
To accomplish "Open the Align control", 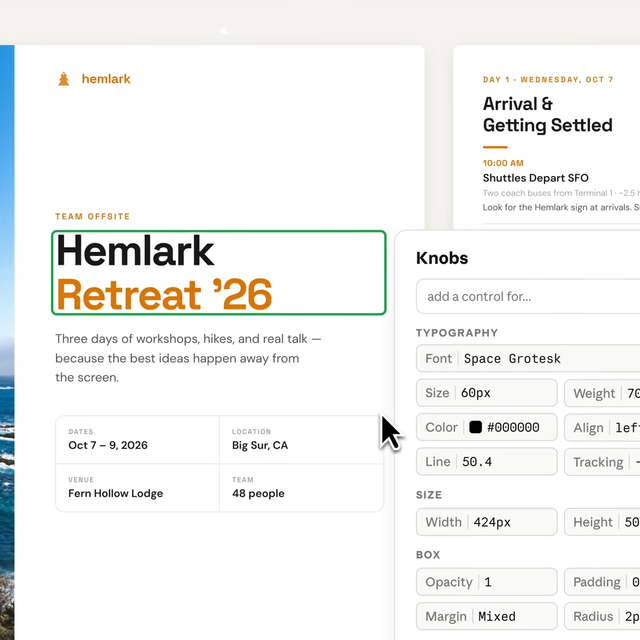I will point(602,427).
